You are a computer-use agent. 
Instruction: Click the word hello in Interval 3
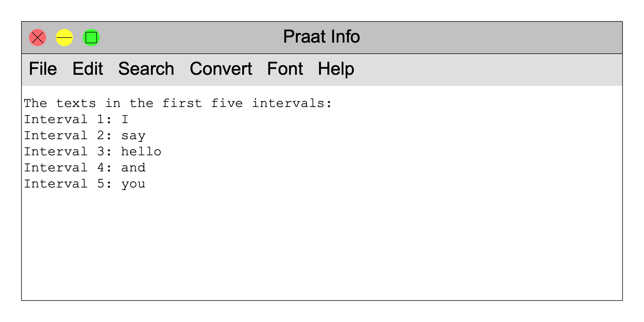[x=141, y=152]
